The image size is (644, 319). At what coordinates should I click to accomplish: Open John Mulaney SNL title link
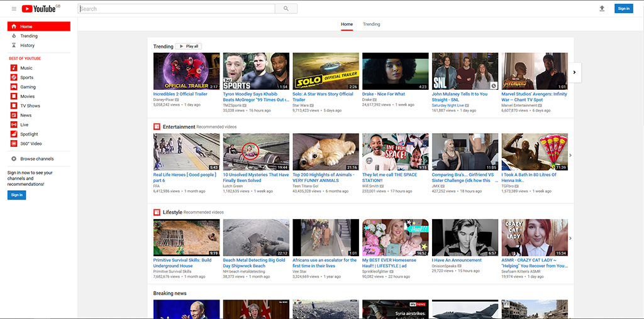(x=460, y=97)
